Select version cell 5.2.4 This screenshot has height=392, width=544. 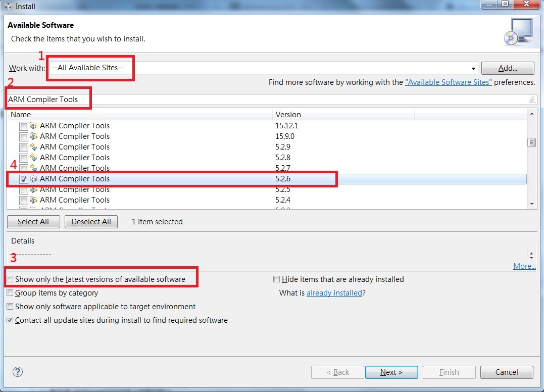coord(283,200)
